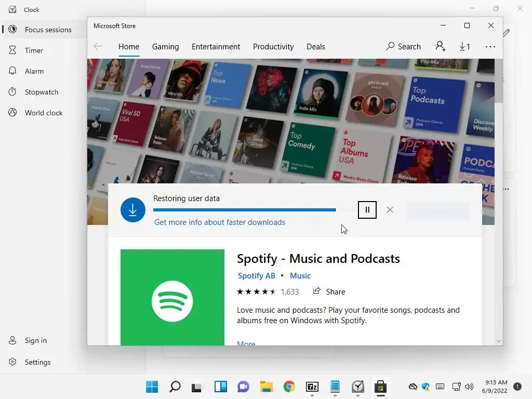The image size is (532, 399).
Task: Launch Google Chrome from the taskbar
Action: click(x=289, y=387)
